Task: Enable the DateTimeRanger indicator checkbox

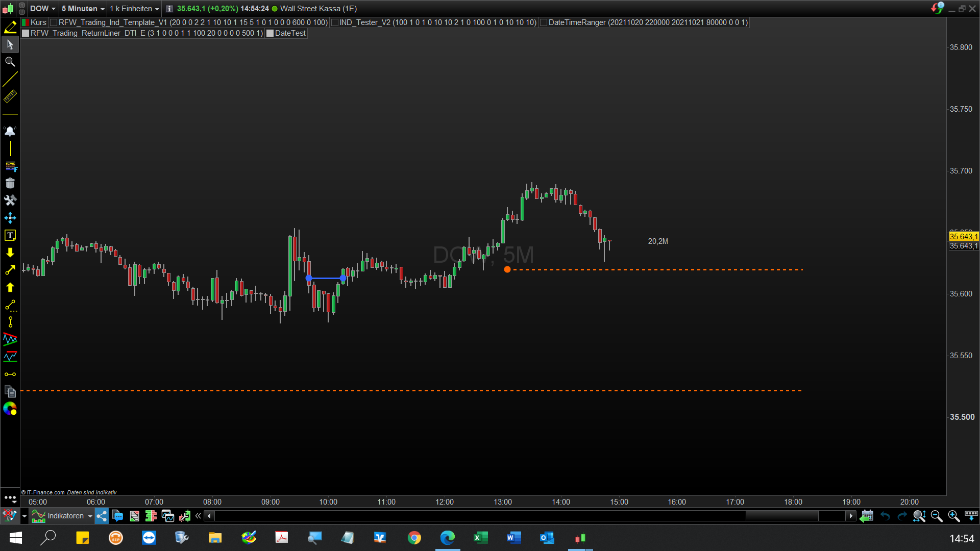Action: [x=544, y=22]
